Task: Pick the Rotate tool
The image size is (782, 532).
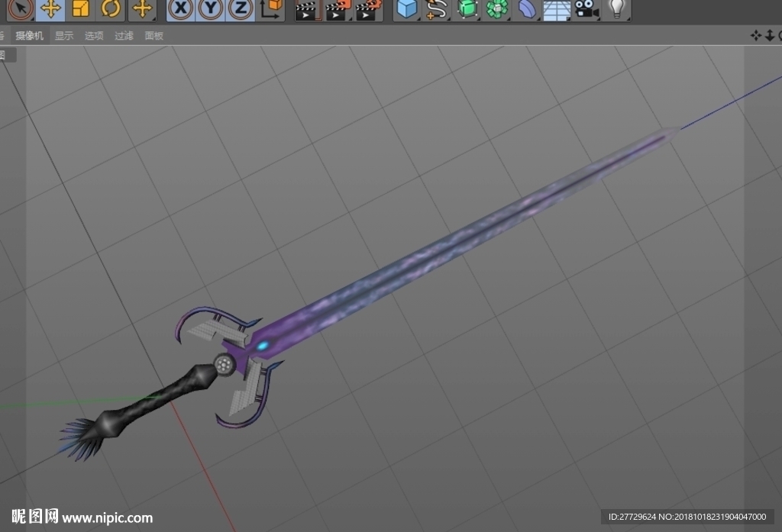Action: 111,8
